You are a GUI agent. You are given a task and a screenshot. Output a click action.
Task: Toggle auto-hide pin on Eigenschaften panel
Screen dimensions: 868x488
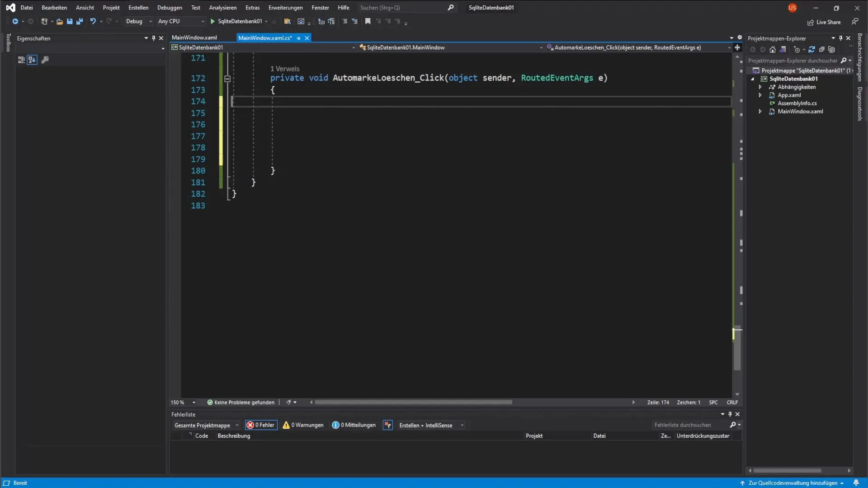(x=154, y=38)
